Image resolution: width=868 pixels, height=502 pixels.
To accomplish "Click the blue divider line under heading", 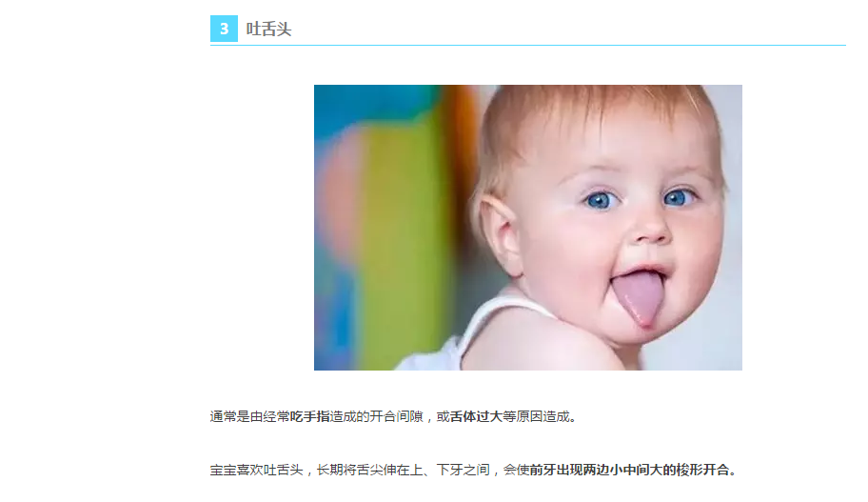I will (x=527, y=45).
